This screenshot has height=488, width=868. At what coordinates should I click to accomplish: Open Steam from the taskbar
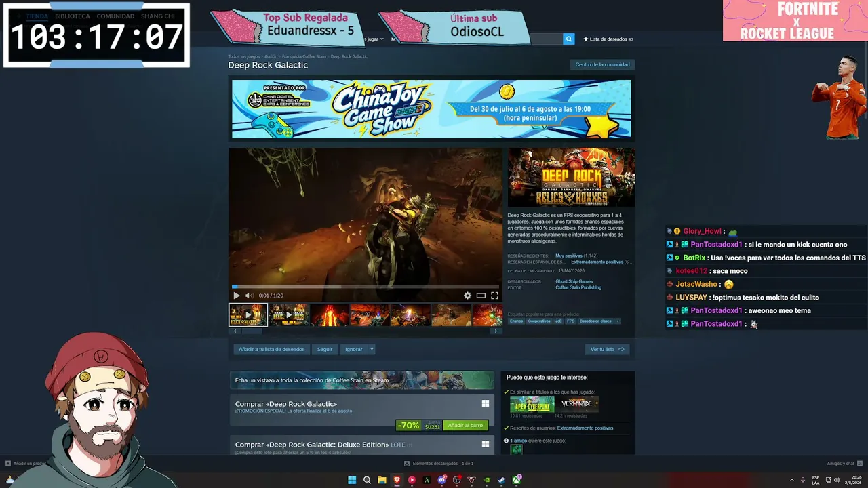click(501, 480)
